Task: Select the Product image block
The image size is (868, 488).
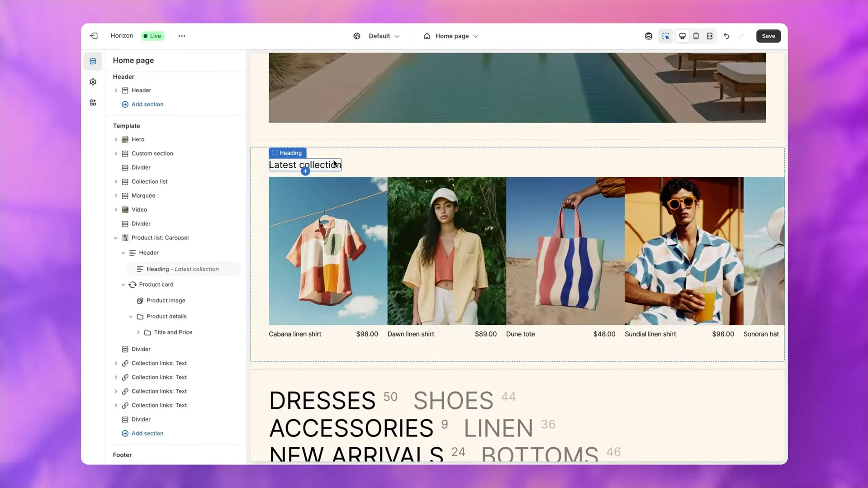Action: coord(166,300)
